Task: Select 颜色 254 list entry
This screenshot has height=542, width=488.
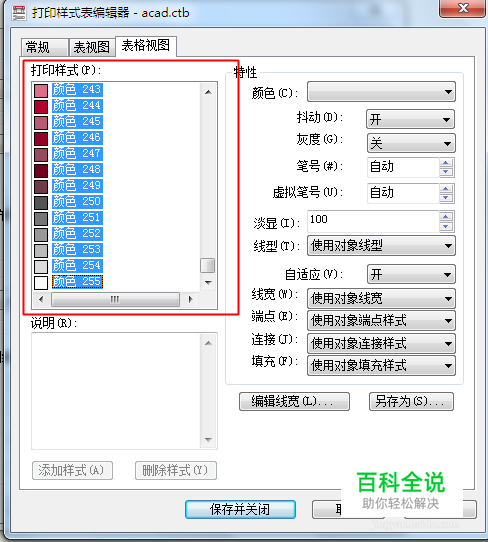Action: 77,265
